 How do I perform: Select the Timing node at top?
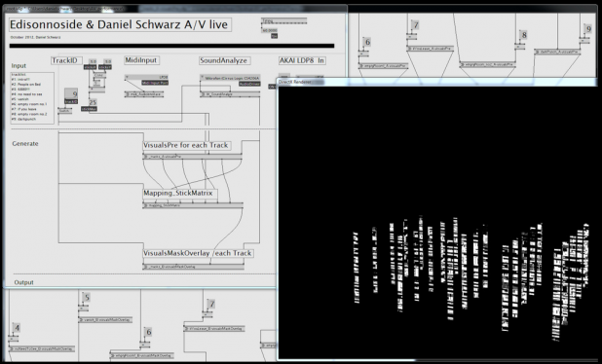point(284,20)
